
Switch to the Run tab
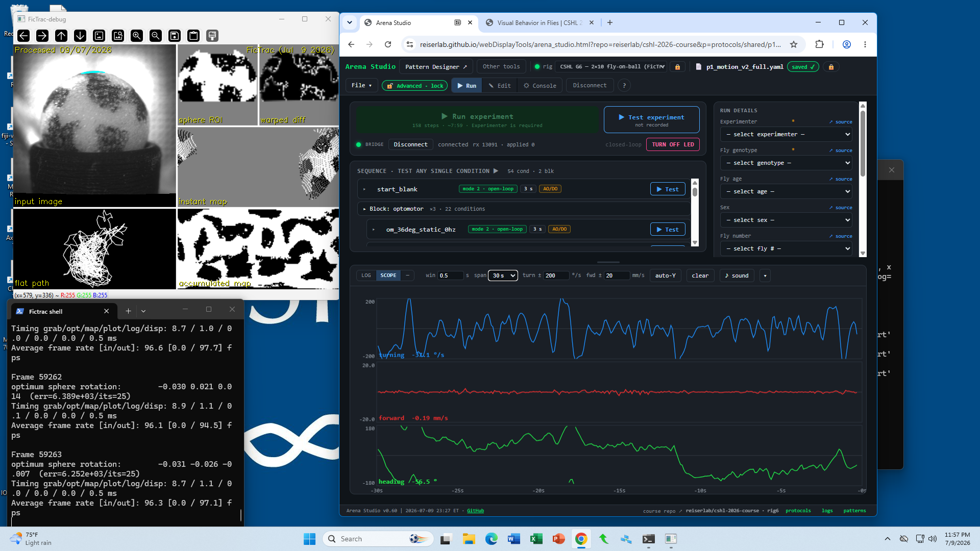(467, 86)
